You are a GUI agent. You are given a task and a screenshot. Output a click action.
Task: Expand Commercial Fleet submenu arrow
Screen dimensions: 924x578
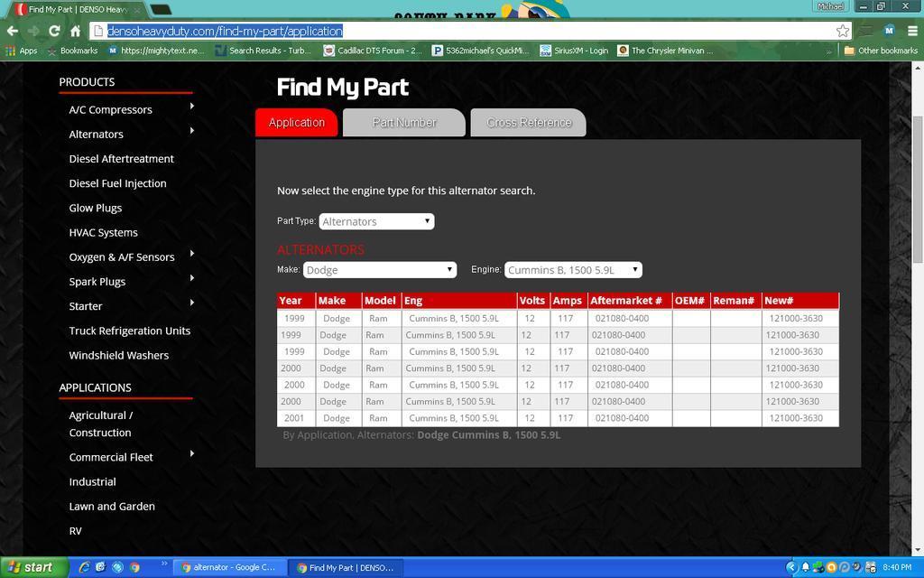pyautogui.click(x=192, y=453)
